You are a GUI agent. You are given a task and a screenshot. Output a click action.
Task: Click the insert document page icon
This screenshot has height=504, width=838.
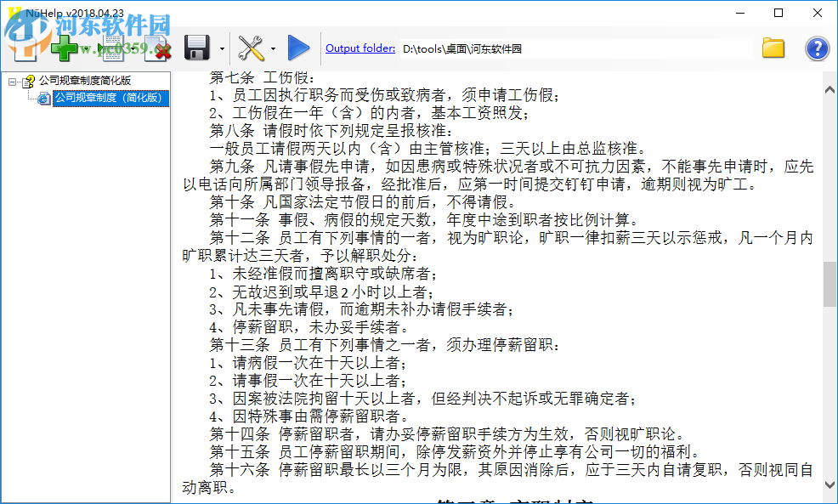[113, 48]
